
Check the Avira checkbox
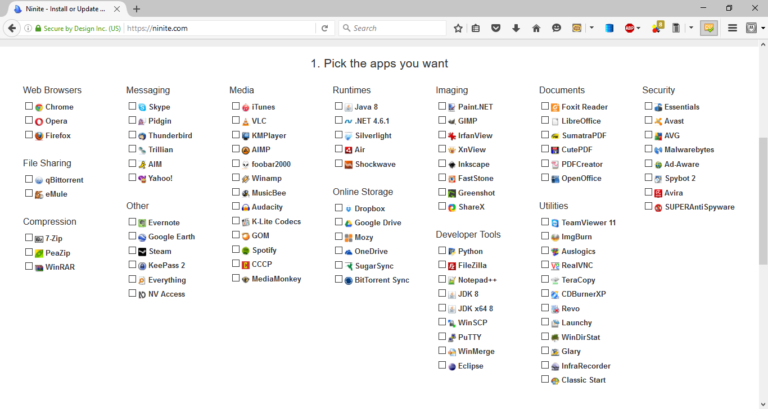648,192
